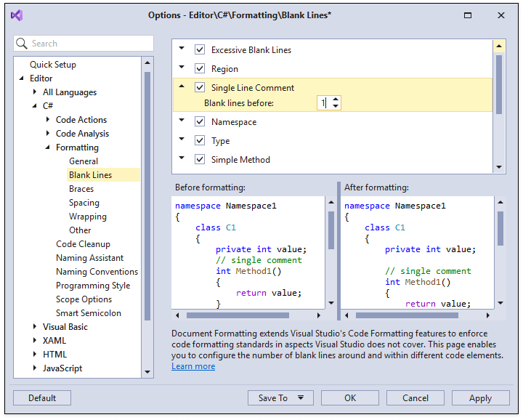Image resolution: width=523 pixels, height=420 pixels.
Task: Expand the All Languages tree node
Action: (x=35, y=92)
